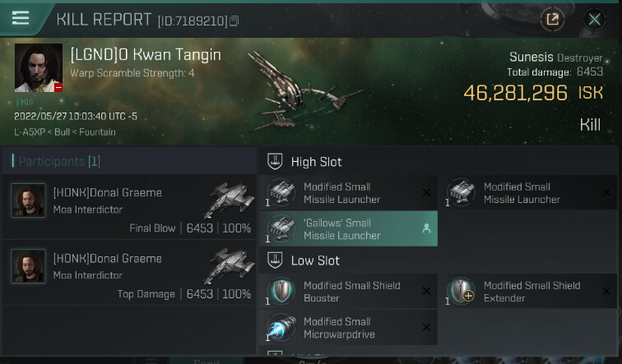Click Moa Interdictor ship icon for Final Blow
Viewport: 622px width, 364px height.
pos(229,200)
